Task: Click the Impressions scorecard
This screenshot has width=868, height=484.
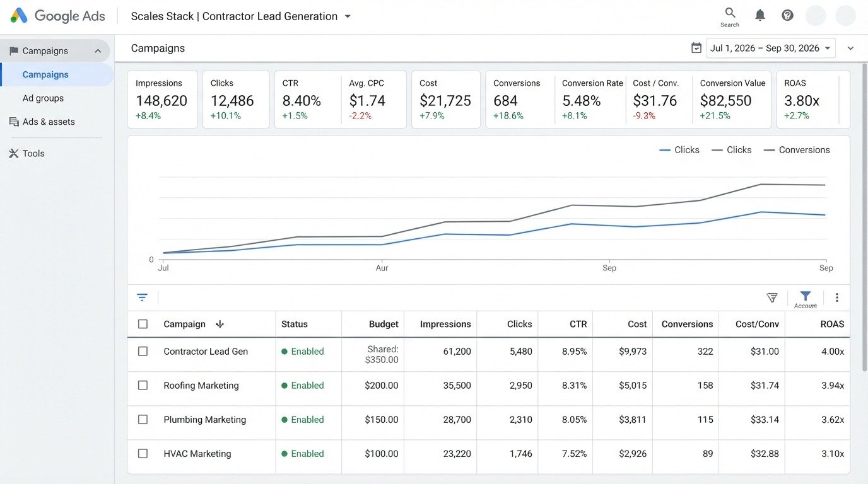Action: [163, 100]
